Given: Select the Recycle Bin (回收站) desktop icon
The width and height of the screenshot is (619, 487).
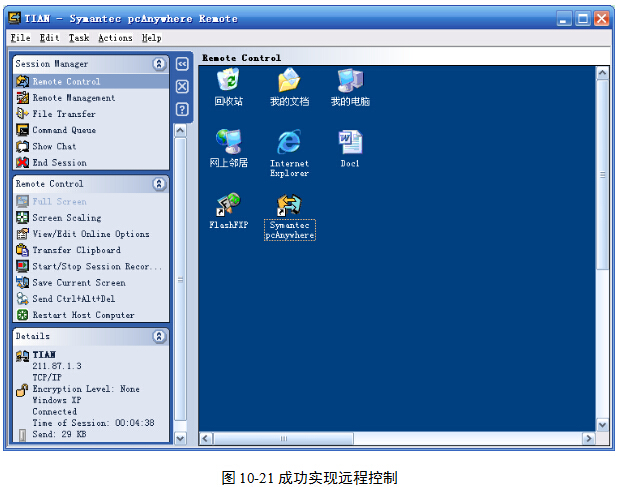Looking at the screenshot, I should pos(229,88).
